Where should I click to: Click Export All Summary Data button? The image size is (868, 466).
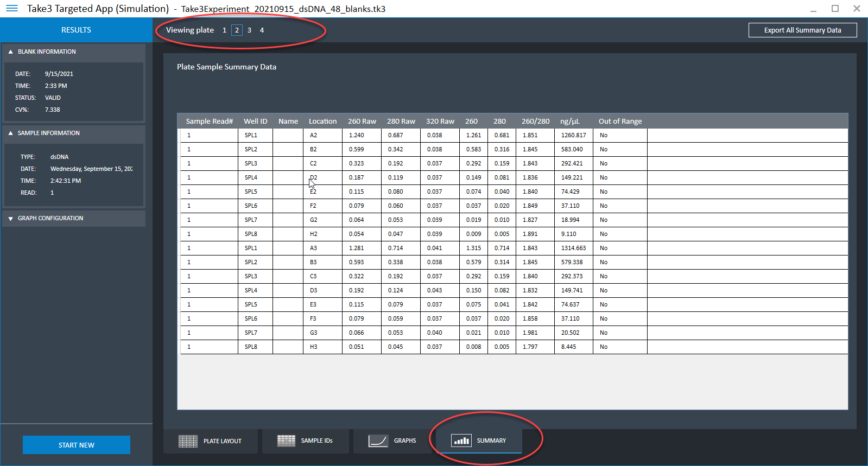(802, 30)
